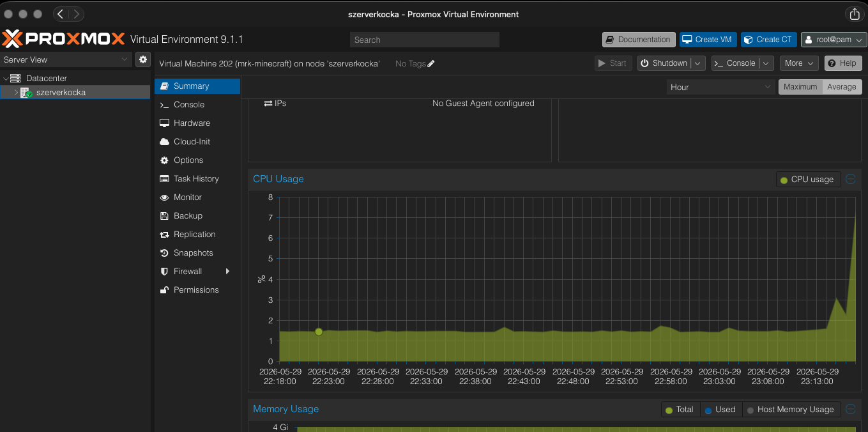Screen dimensions: 868x432
Task: Switch graph to Average values
Action: [x=842, y=87]
